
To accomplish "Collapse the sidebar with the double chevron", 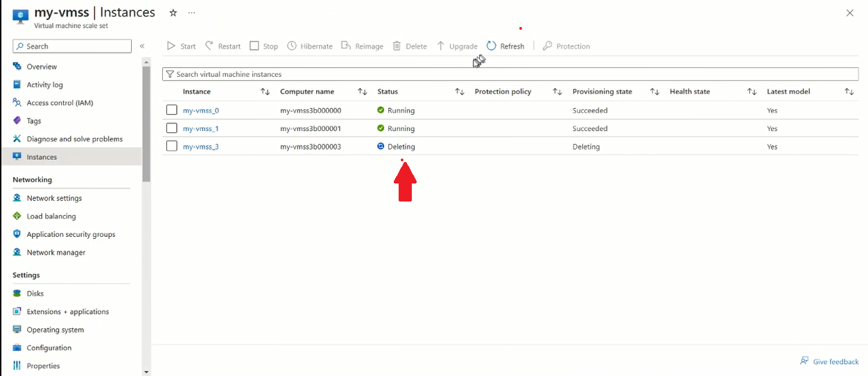I will [x=142, y=46].
